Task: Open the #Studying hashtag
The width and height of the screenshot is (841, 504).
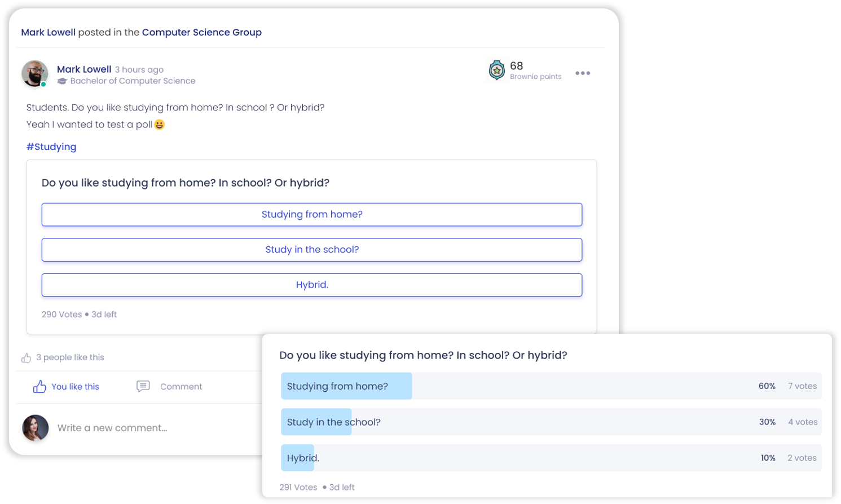Action: pyautogui.click(x=51, y=147)
